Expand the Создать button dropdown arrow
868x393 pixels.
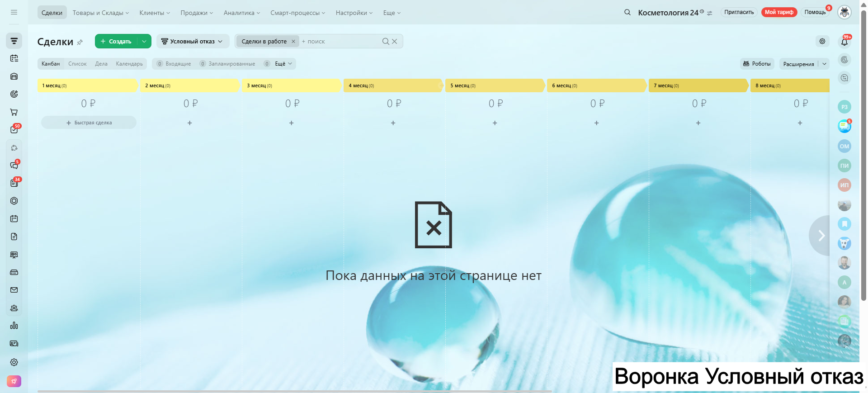(x=144, y=41)
